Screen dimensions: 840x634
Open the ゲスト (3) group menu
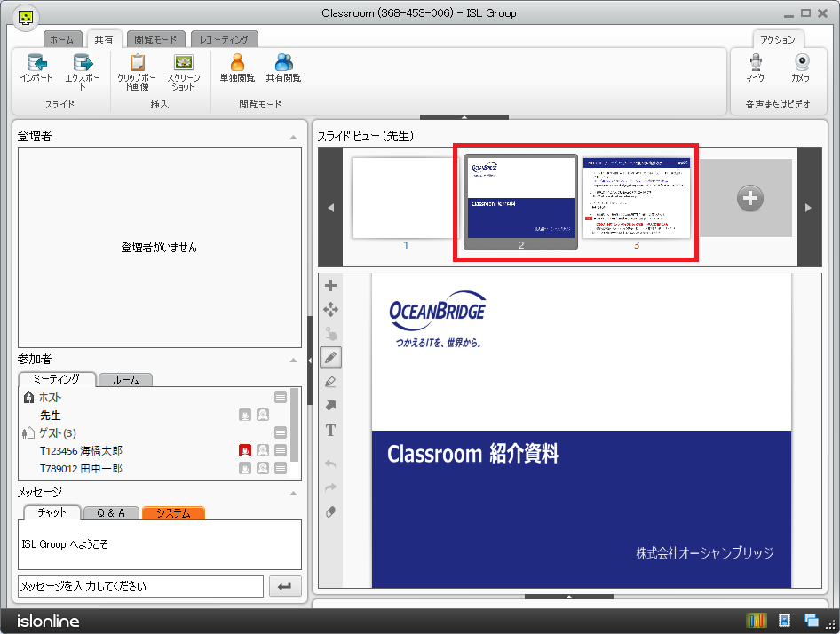(x=281, y=432)
